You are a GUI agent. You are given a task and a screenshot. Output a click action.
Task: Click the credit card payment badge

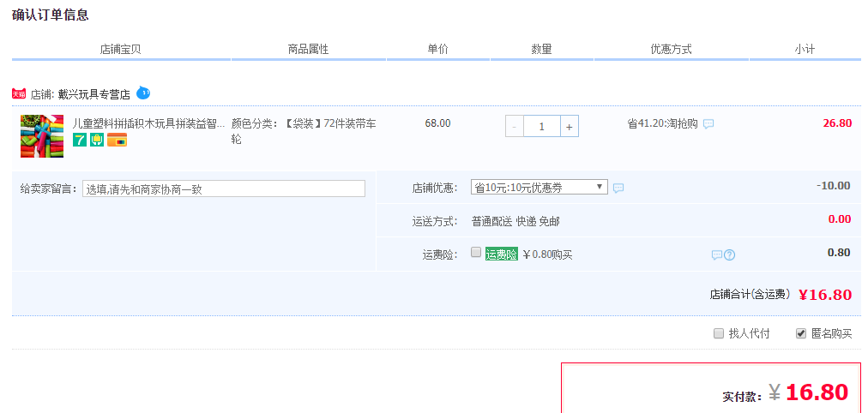click(x=117, y=140)
